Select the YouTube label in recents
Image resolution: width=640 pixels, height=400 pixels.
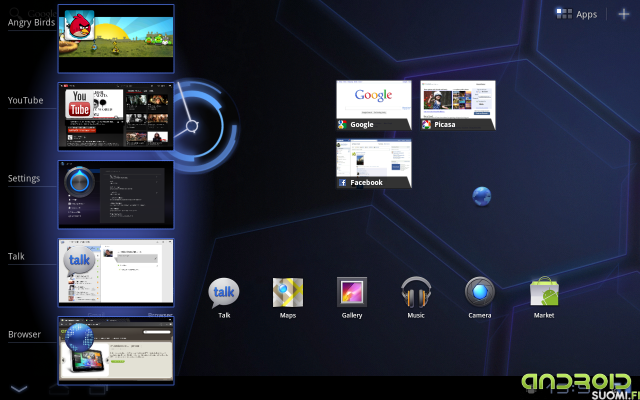[25, 100]
